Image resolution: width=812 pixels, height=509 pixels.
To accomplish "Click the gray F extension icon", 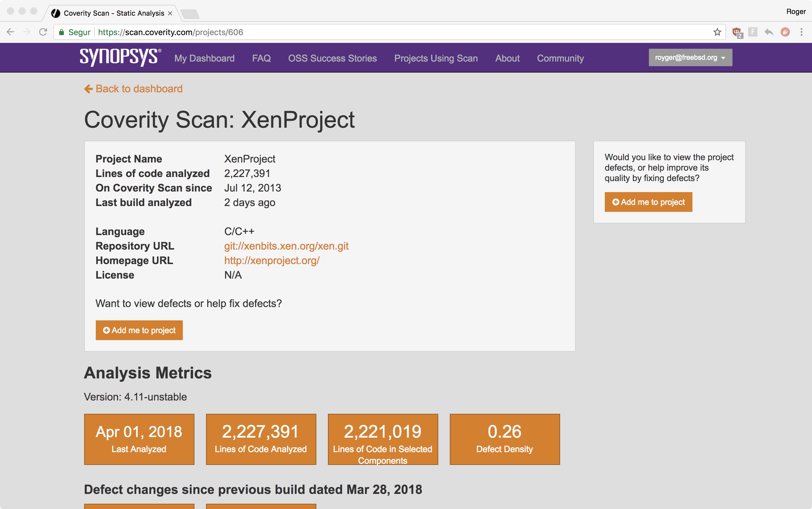I will pyautogui.click(x=753, y=32).
